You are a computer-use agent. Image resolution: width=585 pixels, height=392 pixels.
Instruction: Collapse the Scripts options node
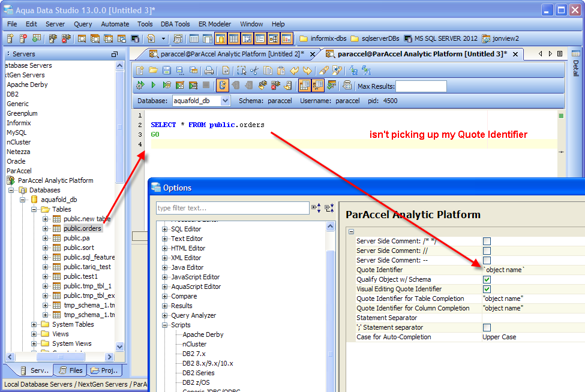click(164, 325)
